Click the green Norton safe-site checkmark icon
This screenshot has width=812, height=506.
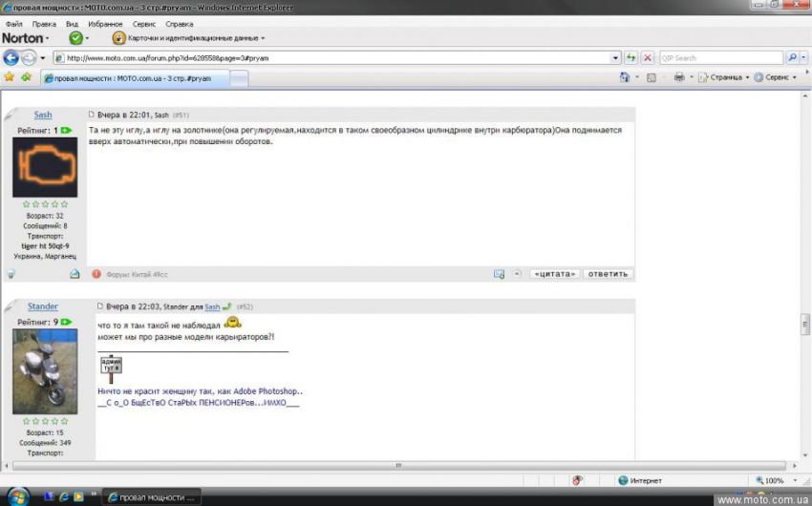(x=75, y=38)
